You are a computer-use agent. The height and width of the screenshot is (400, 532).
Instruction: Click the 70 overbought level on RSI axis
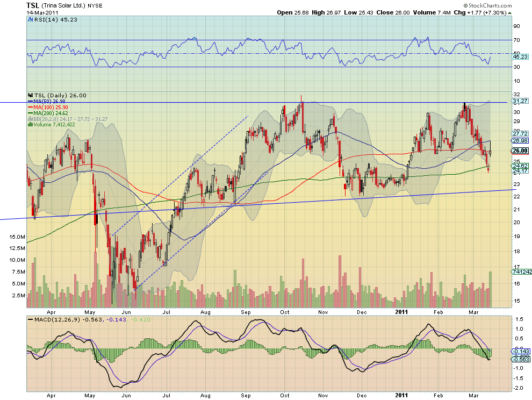click(516, 40)
